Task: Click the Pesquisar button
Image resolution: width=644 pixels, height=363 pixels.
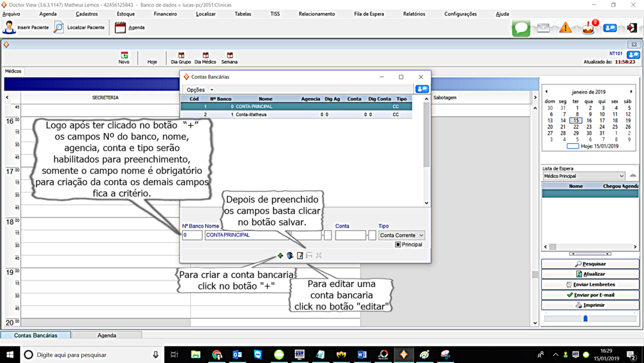Action: point(590,264)
